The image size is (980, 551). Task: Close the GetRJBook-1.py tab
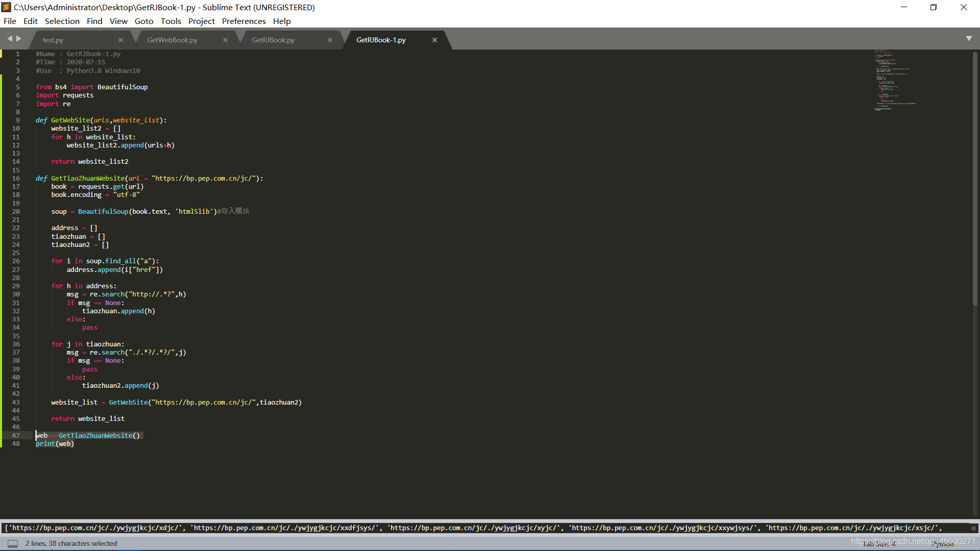pyautogui.click(x=435, y=40)
